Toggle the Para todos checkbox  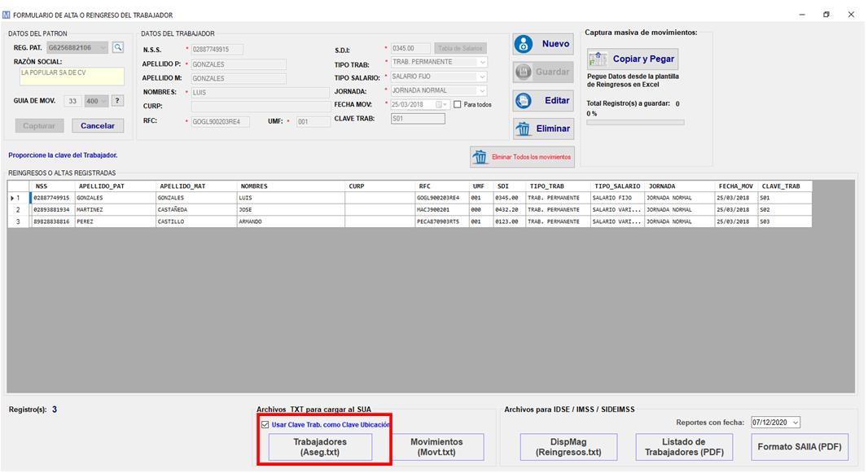click(458, 104)
